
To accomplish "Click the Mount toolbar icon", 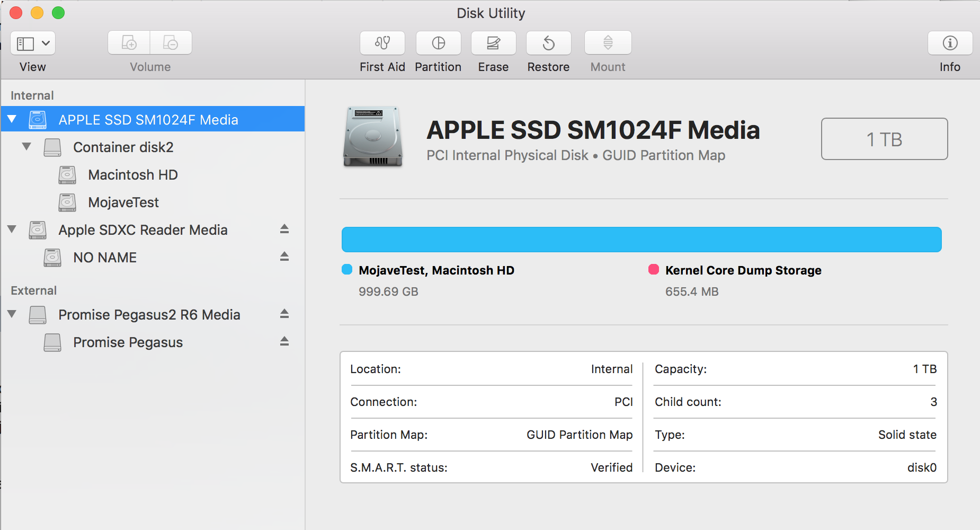I will (608, 43).
